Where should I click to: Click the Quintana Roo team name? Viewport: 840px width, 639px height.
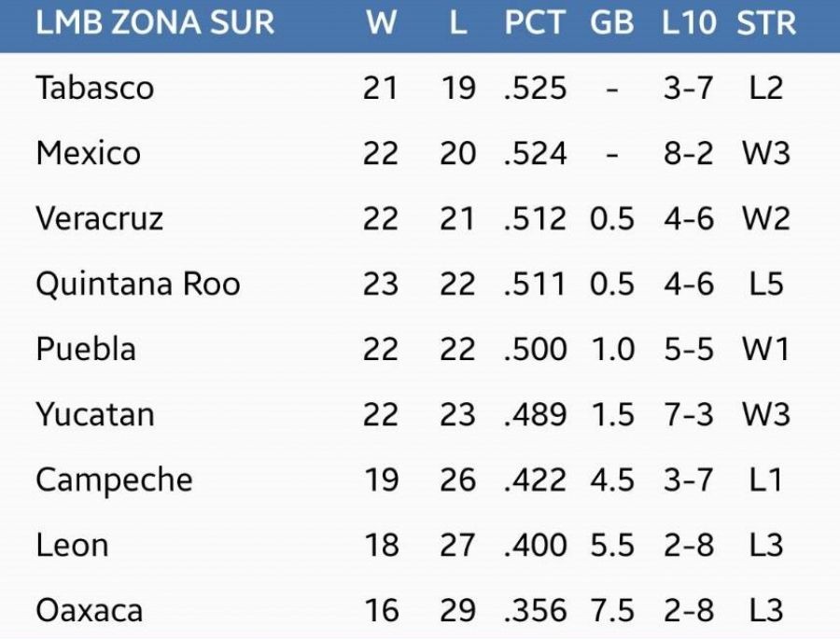(x=138, y=284)
